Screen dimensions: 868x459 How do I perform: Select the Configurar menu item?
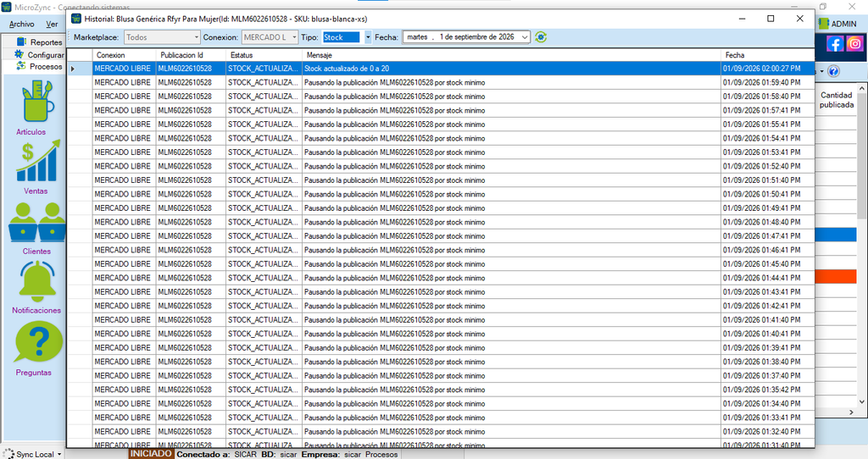46,55
